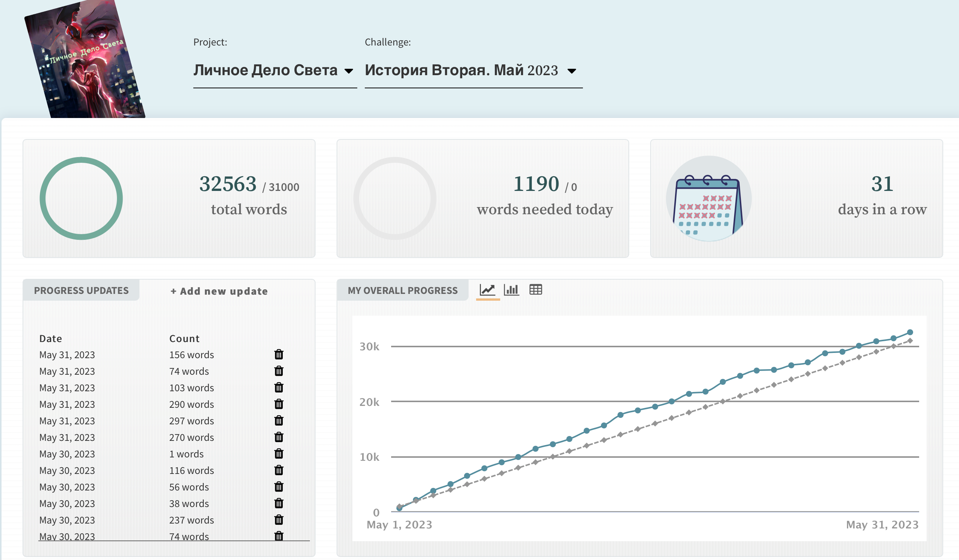Click the last data point for May 31
The width and height of the screenshot is (959, 560).
point(910,332)
